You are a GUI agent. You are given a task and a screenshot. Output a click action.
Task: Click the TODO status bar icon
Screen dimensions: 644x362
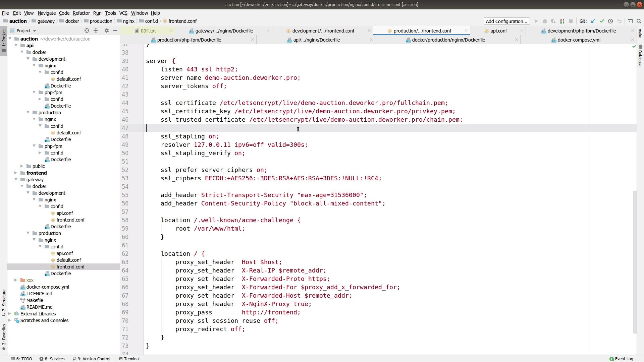click(24, 358)
